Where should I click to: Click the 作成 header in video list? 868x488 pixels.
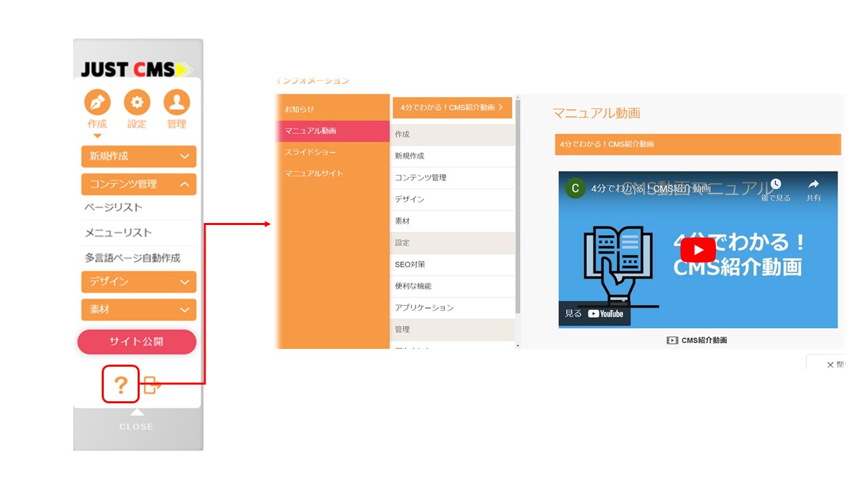tap(452, 134)
